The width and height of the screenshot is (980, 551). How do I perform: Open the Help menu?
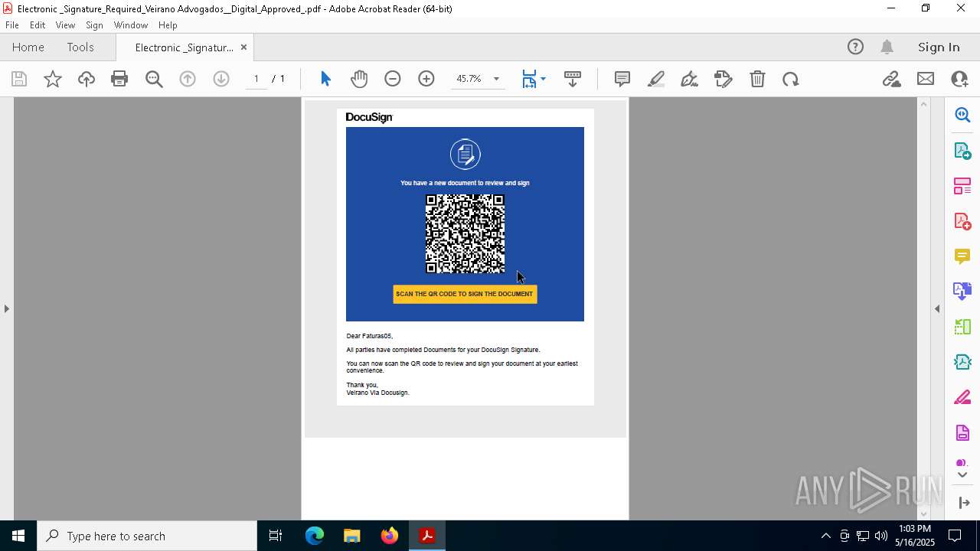[x=168, y=24]
